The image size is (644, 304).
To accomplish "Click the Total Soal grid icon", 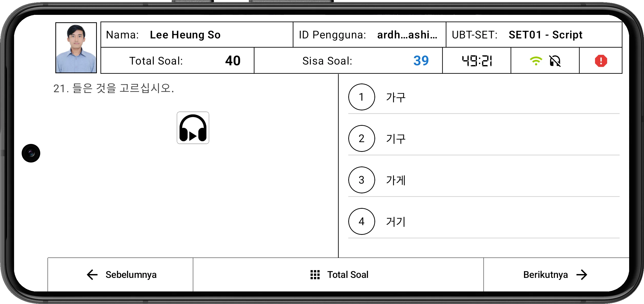I will 314,274.
